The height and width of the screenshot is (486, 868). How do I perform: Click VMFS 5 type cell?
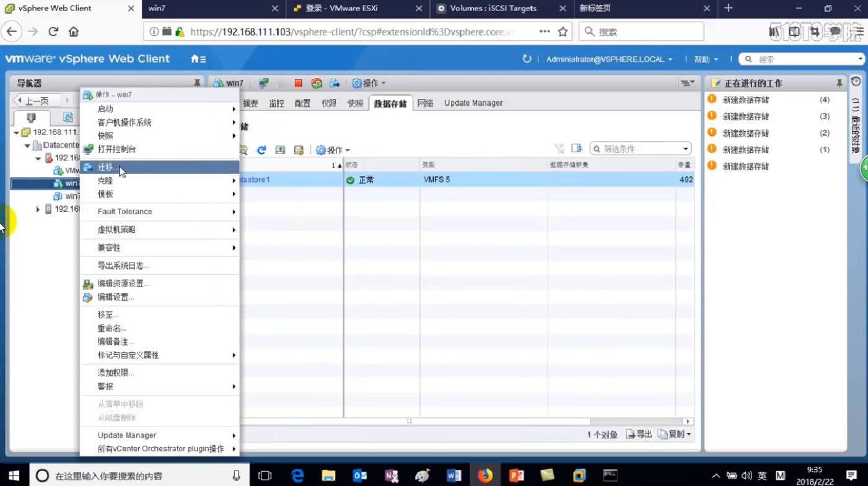click(483, 180)
